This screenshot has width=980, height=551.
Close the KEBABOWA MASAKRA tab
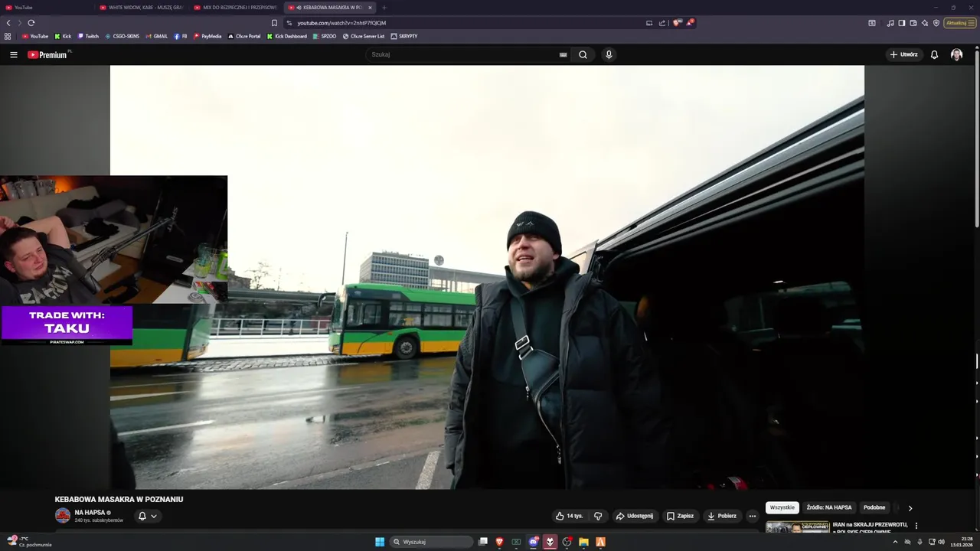370,8
